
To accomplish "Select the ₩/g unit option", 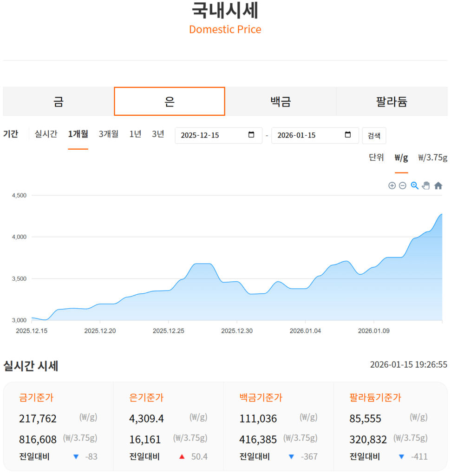I will pos(401,158).
